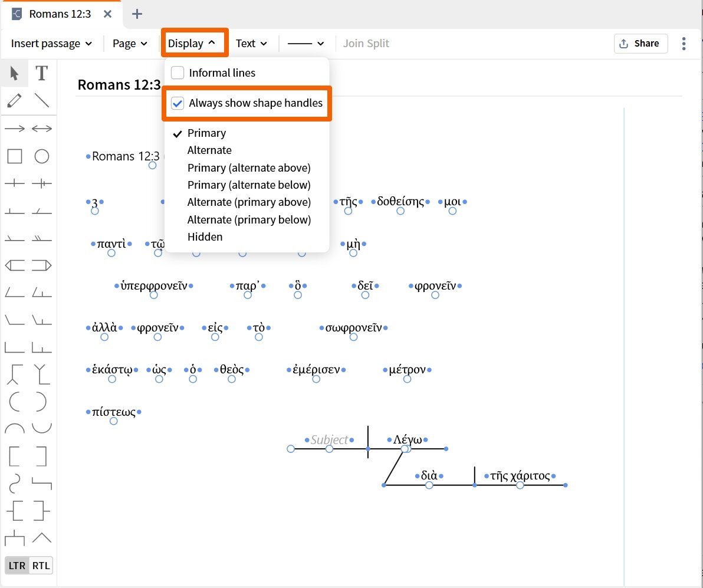
Task: Enable the Informal lines checkbox
Action: click(178, 73)
